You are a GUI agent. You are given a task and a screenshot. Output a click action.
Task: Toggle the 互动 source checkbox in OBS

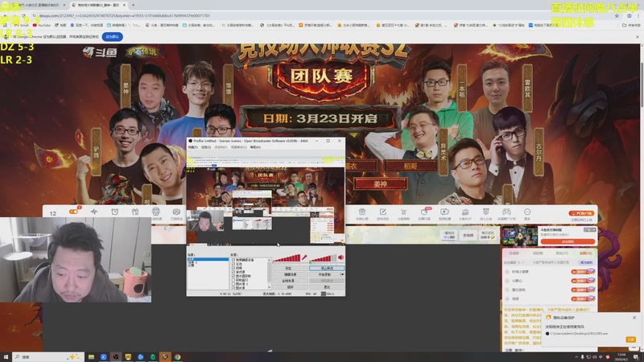click(x=233, y=264)
